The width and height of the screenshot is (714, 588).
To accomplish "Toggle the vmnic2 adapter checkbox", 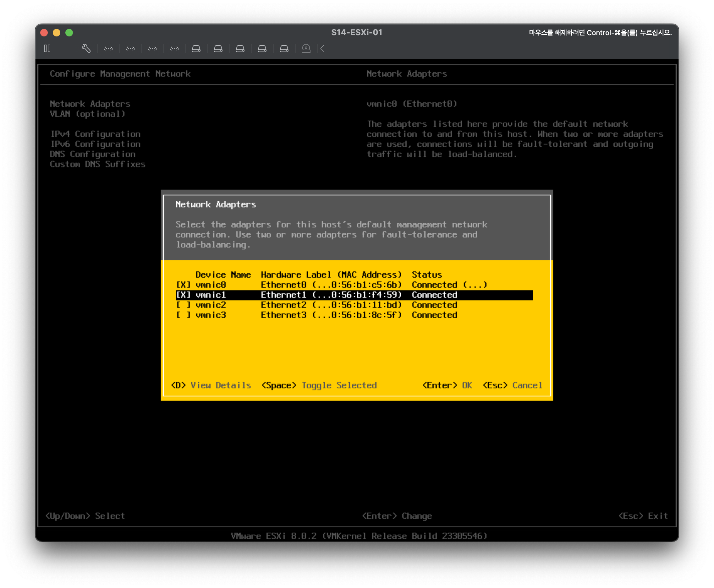I will (183, 305).
